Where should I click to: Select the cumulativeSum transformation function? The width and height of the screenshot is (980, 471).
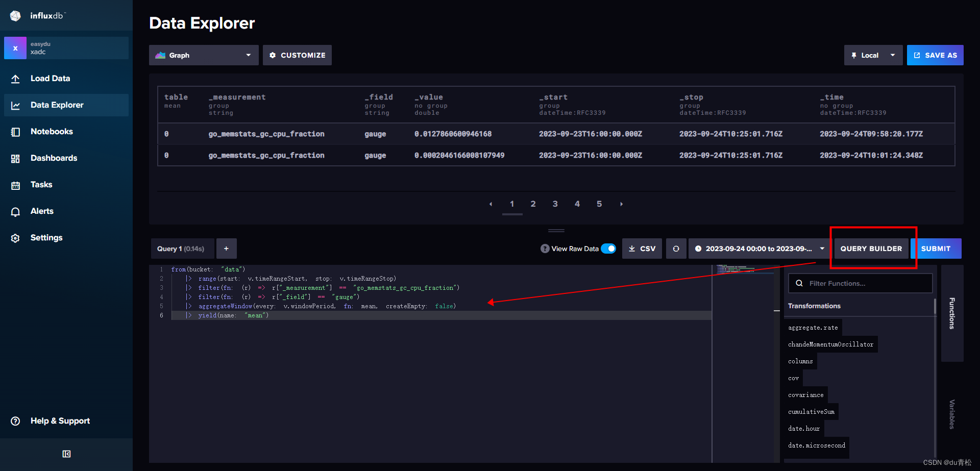[811, 411]
